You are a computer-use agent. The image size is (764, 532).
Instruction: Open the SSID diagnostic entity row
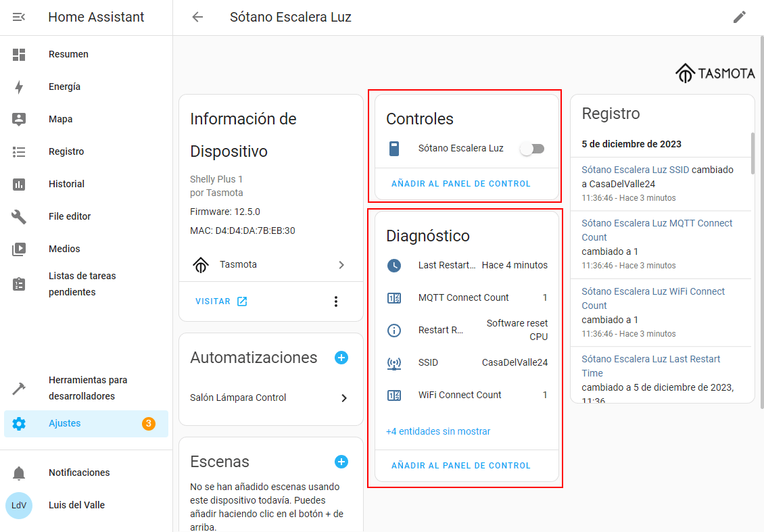coord(467,362)
